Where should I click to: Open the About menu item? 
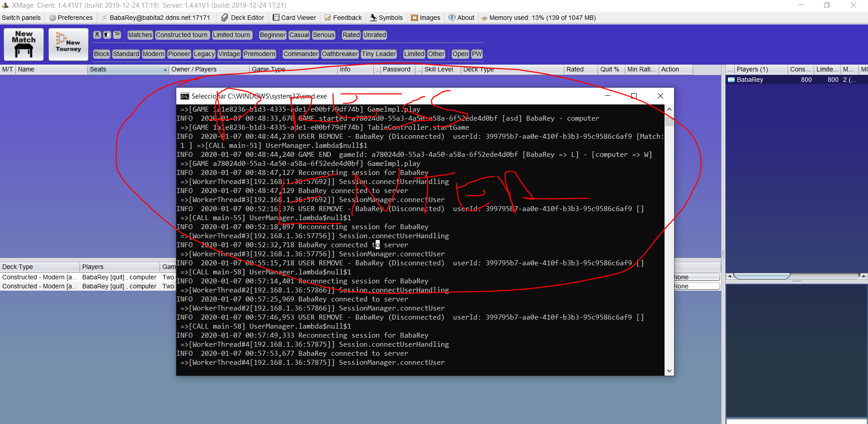(x=461, y=18)
